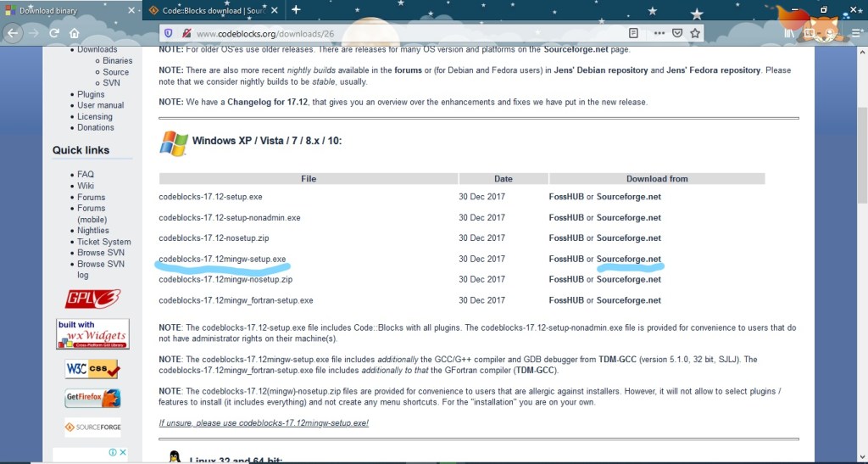This screenshot has width=868, height=464.
Task: Open the Nightlies quick link
Action: pos(93,230)
